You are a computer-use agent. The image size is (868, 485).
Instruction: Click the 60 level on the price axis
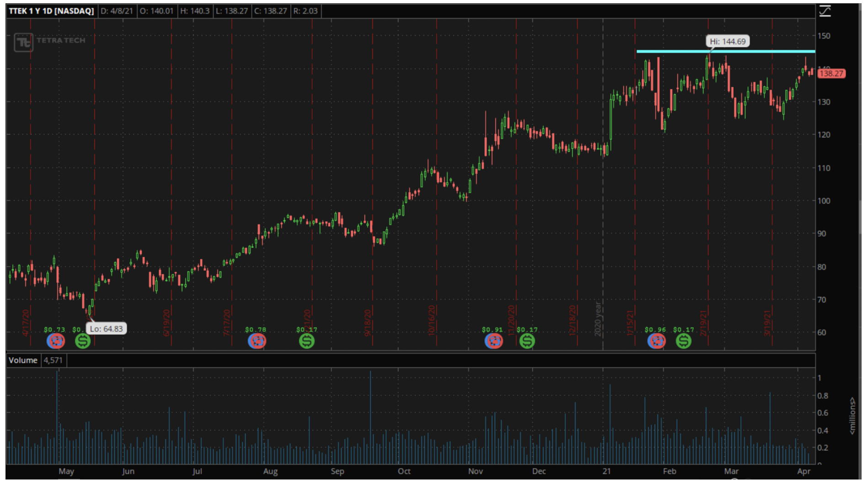822,333
